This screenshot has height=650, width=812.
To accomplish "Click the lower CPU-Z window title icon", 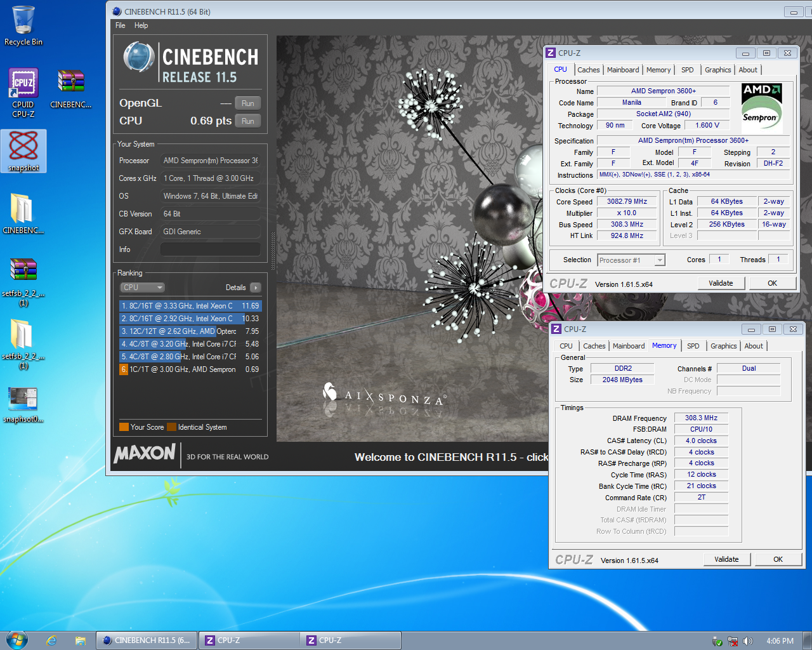I will 556,329.
